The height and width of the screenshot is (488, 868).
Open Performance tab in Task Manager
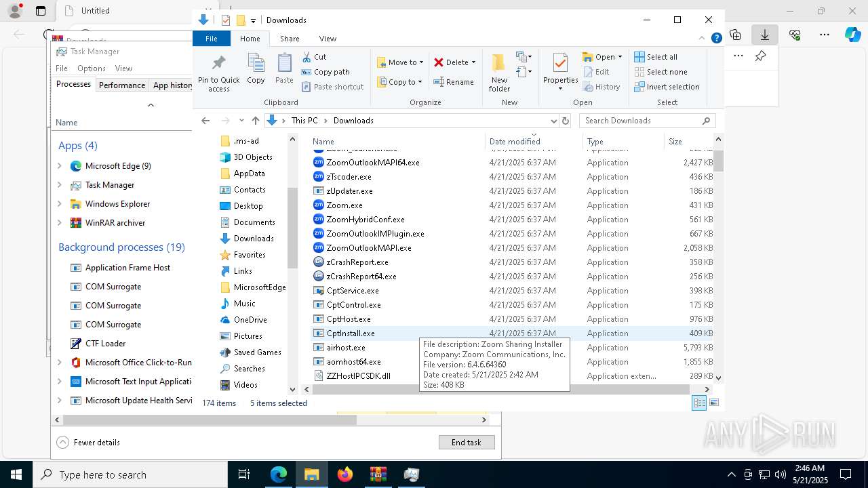(x=122, y=85)
